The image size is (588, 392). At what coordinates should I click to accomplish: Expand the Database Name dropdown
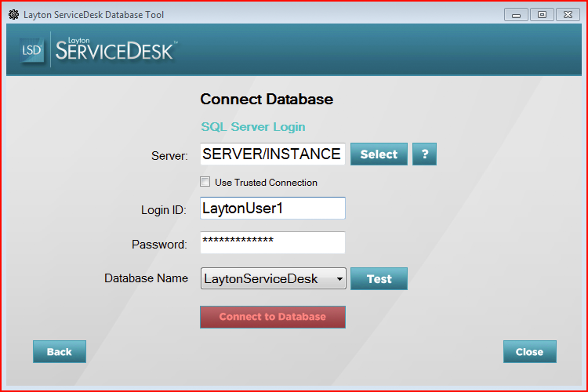click(x=339, y=279)
